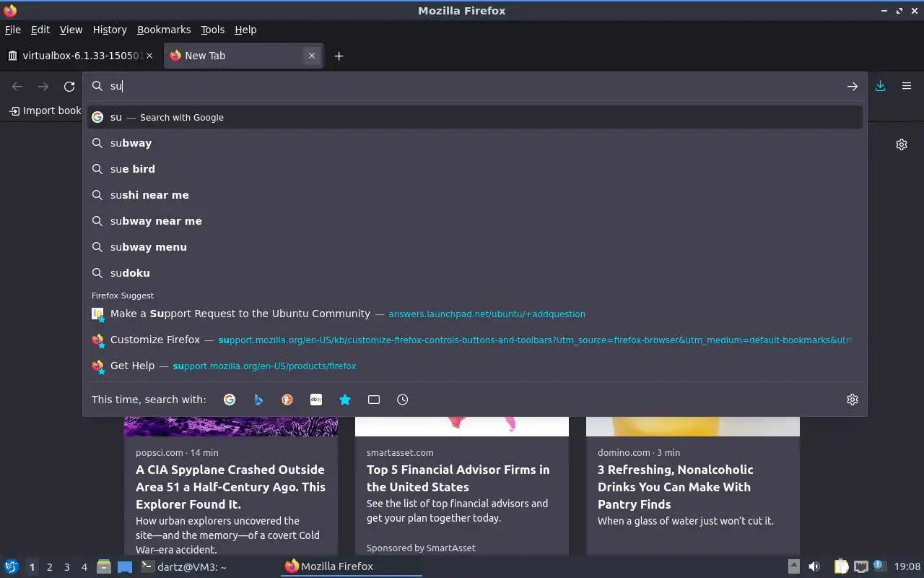Open the Tools menu
Screen dimensions: 924x578
[x=212, y=30]
